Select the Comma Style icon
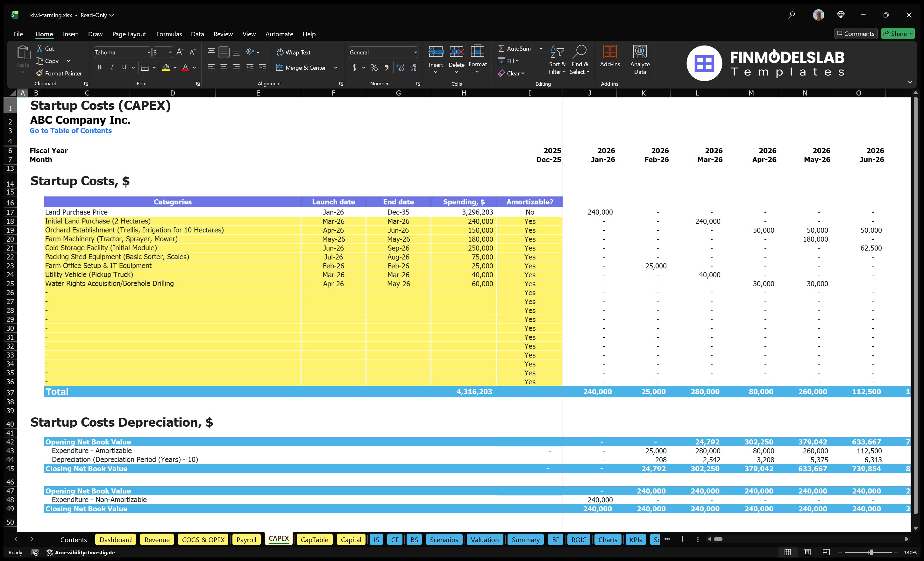924x561 pixels. point(387,67)
